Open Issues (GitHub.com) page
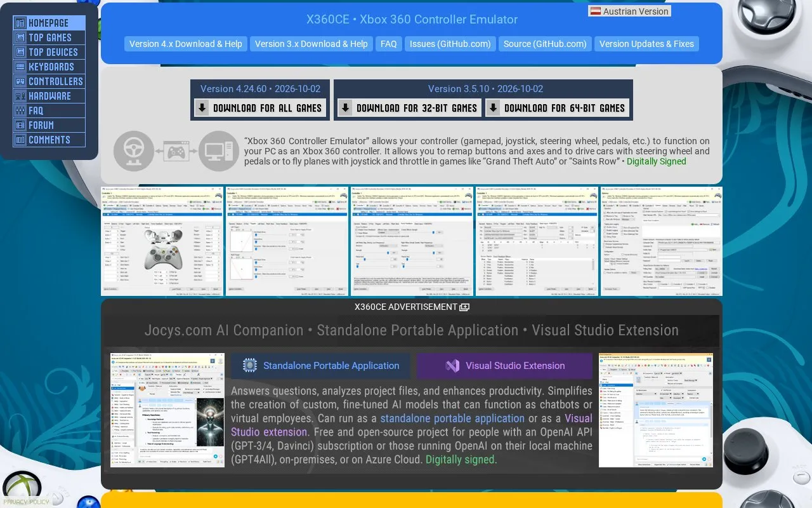This screenshot has height=508, width=812. tap(450, 44)
